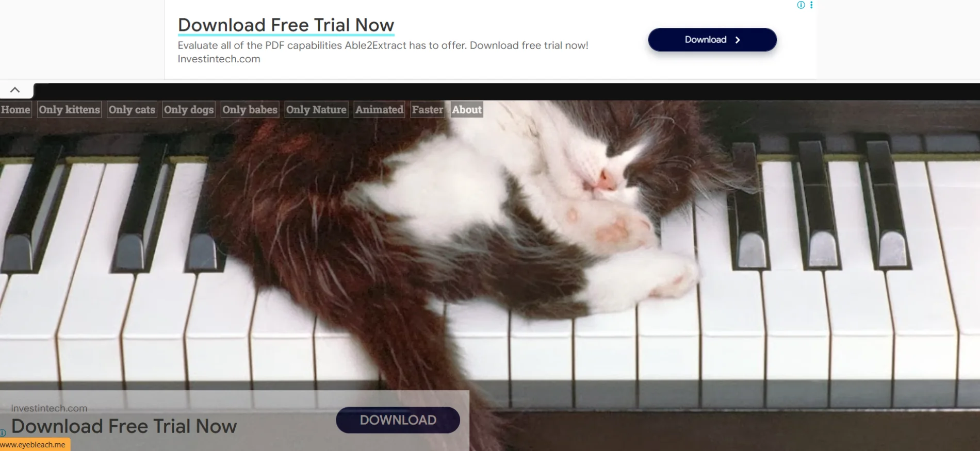Viewport: 980px width, 451px height.
Task: Switch to Only Nature images
Action: pos(316,109)
